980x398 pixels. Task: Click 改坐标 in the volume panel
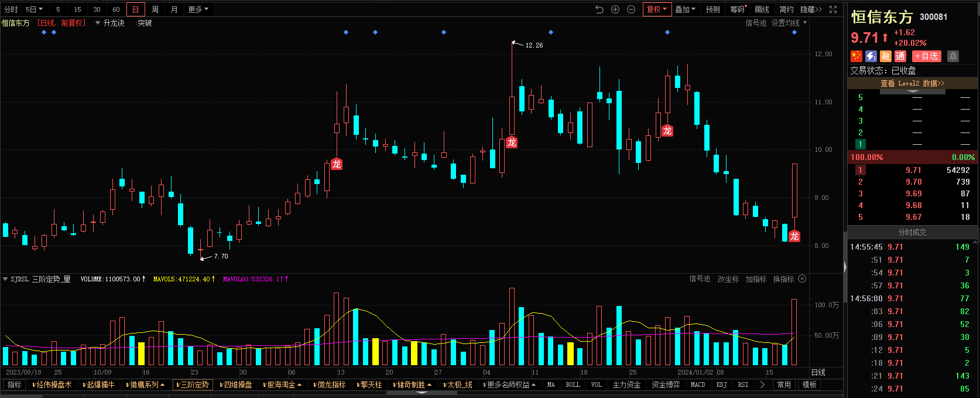[728, 279]
